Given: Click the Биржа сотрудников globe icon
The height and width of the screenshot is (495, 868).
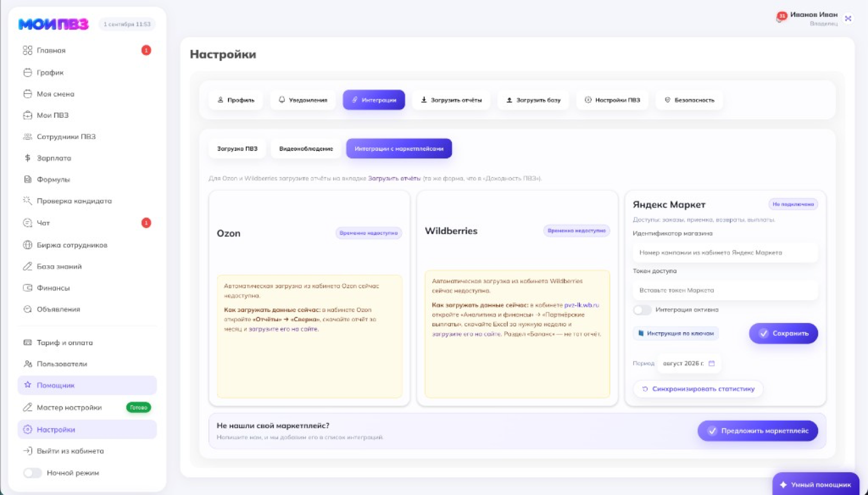Looking at the screenshot, I should [x=28, y=245].
